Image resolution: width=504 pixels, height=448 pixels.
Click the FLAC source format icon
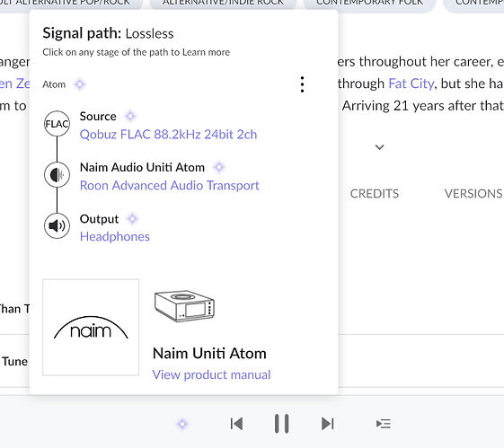(x=57, y=124)
